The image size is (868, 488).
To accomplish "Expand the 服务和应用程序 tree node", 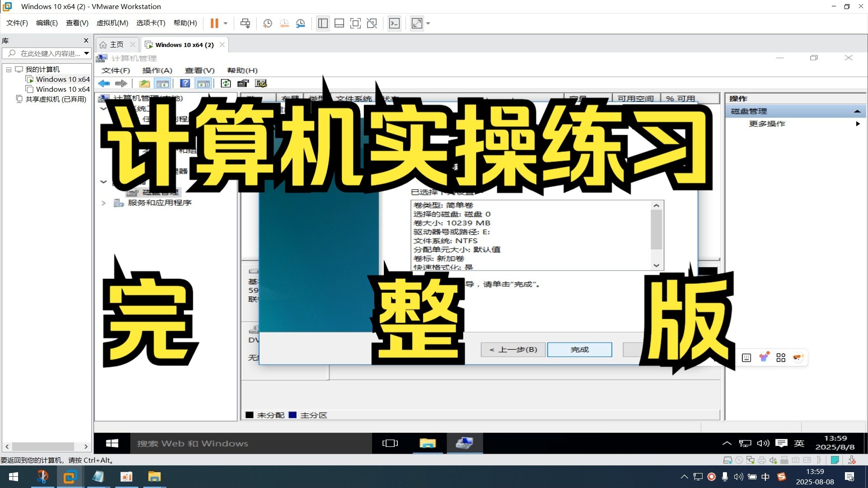I will coord(104,203).
